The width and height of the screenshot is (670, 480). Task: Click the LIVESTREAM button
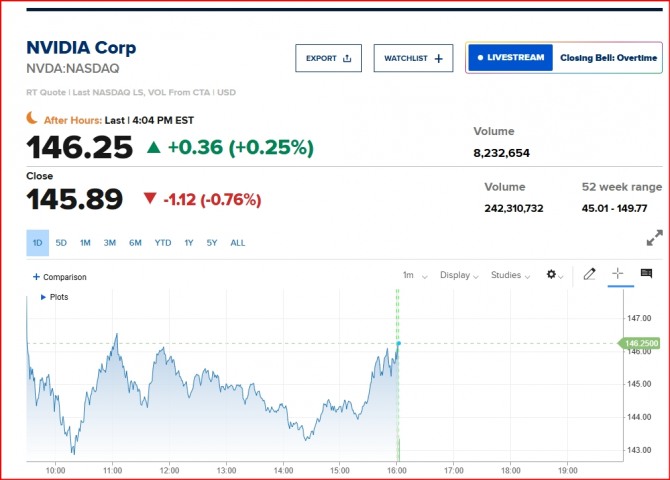pos(511,58)
